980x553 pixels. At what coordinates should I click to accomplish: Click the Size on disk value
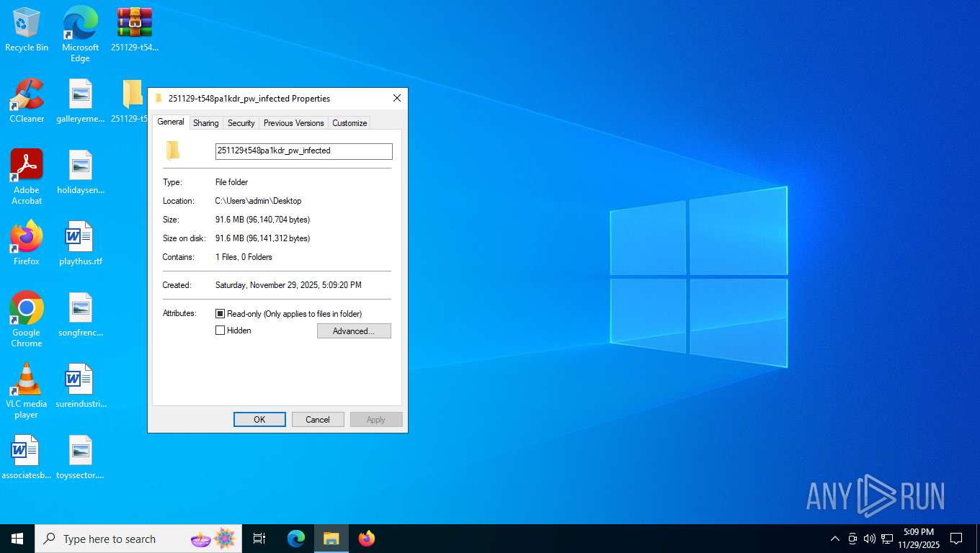pos(262,238)
